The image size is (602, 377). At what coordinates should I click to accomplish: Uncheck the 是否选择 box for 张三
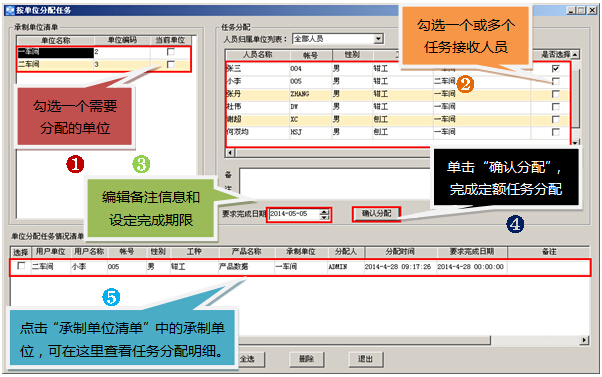(555, 69)
